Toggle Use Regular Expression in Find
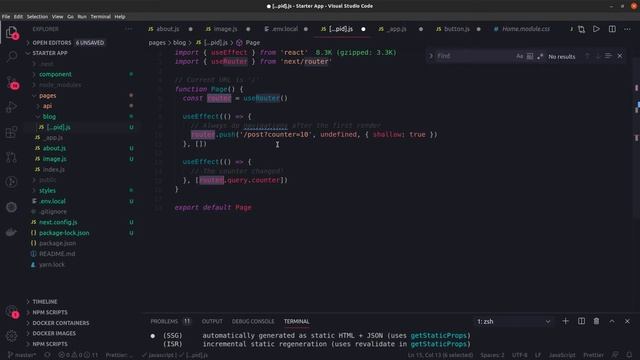Screen dimensions: 640x360 540,56
